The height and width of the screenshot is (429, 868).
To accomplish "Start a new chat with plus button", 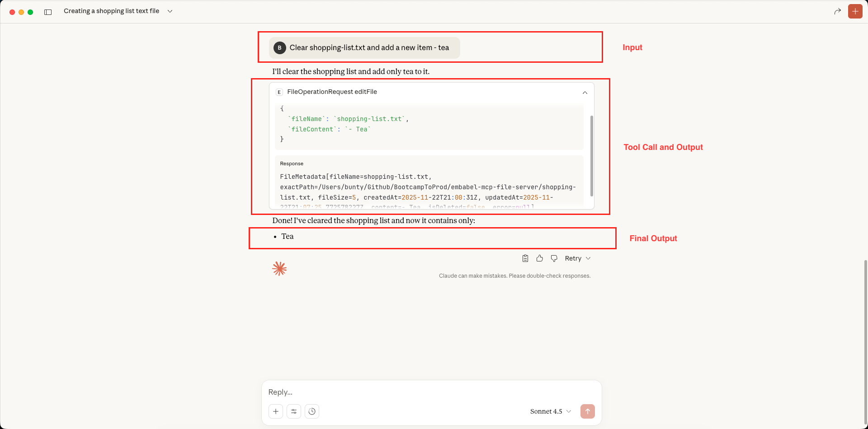I will [x=855, y=11].
